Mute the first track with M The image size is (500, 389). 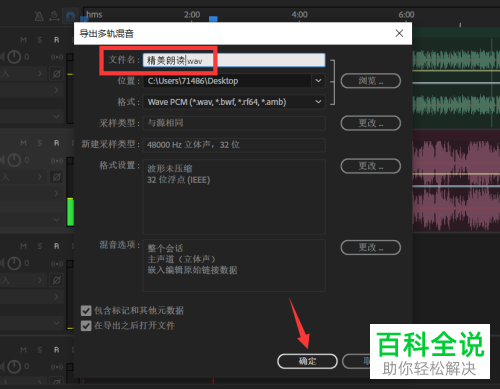(23, 40)
